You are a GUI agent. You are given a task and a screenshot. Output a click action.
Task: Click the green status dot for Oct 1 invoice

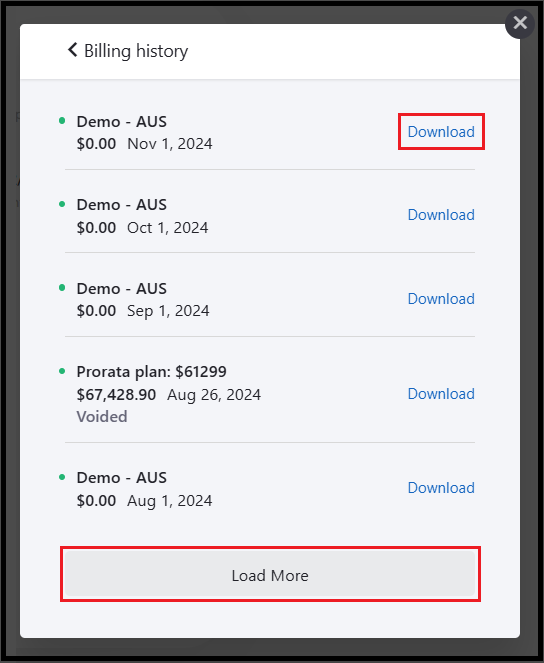(x=62, y=204)
